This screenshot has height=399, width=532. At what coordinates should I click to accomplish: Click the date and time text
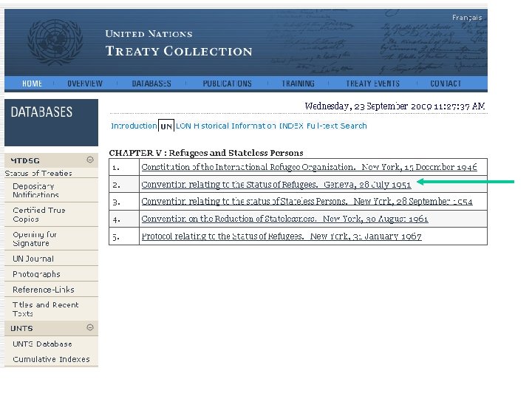click(395, 106)
